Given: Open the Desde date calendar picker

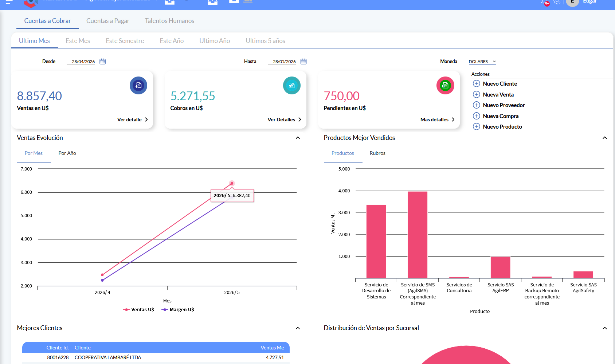Looking at the screenshot, I should tap(103, 62).
